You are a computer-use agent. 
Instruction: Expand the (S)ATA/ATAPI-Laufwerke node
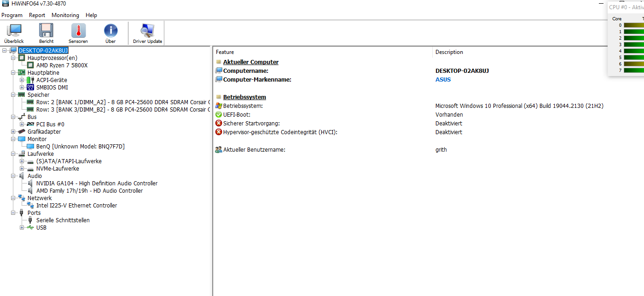click(x=22, y=161)
